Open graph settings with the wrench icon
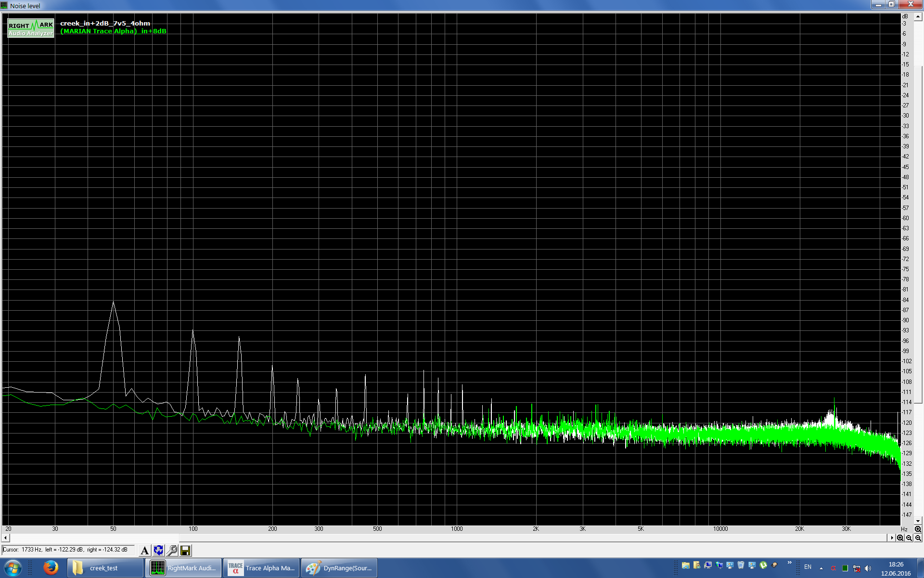The width and height of the screenshot is (924, 578). point(172,550)
